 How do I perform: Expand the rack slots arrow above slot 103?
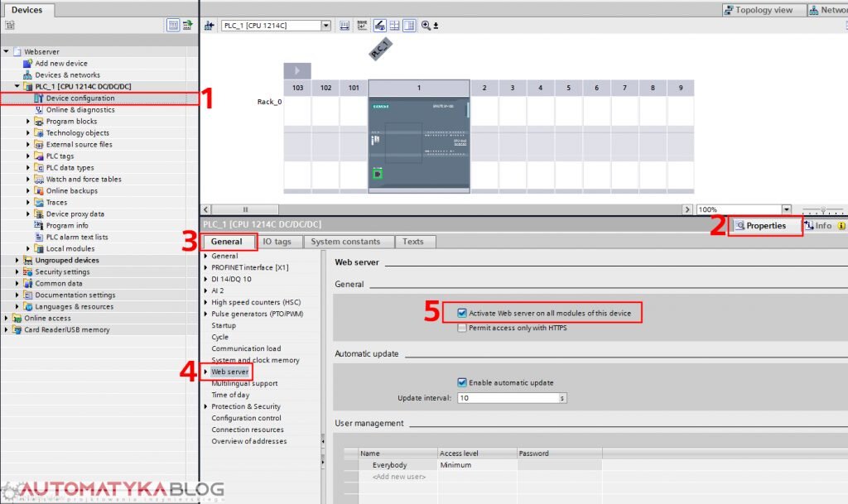click(x=297, y=71)
